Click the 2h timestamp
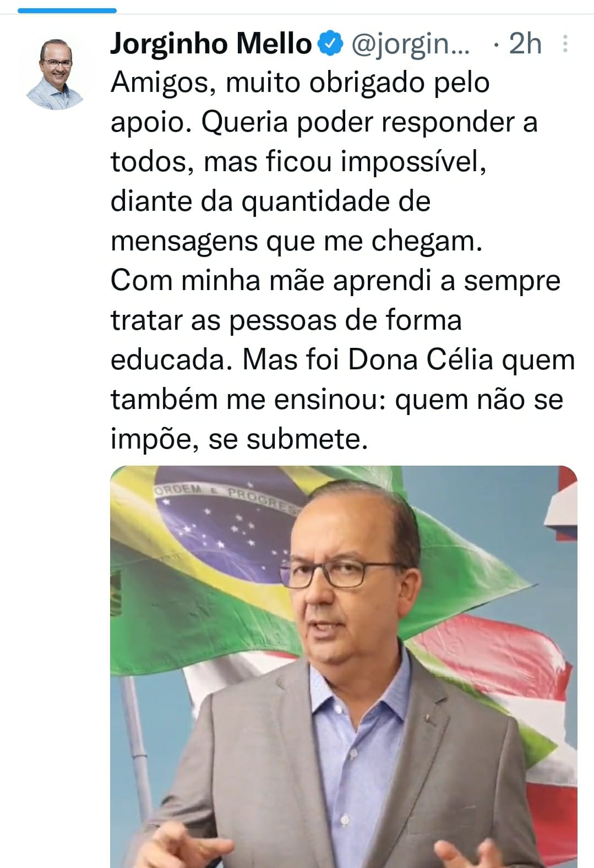Screen dimensions: 594x868 point(525,44)
